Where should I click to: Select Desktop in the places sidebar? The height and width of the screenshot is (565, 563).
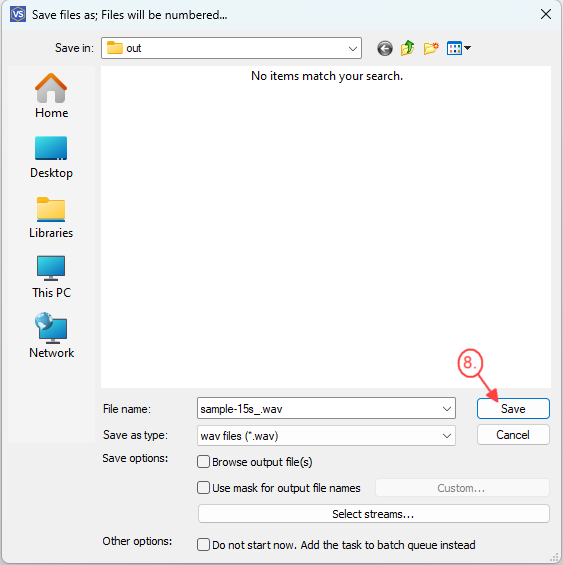click(x=51, y=157)
